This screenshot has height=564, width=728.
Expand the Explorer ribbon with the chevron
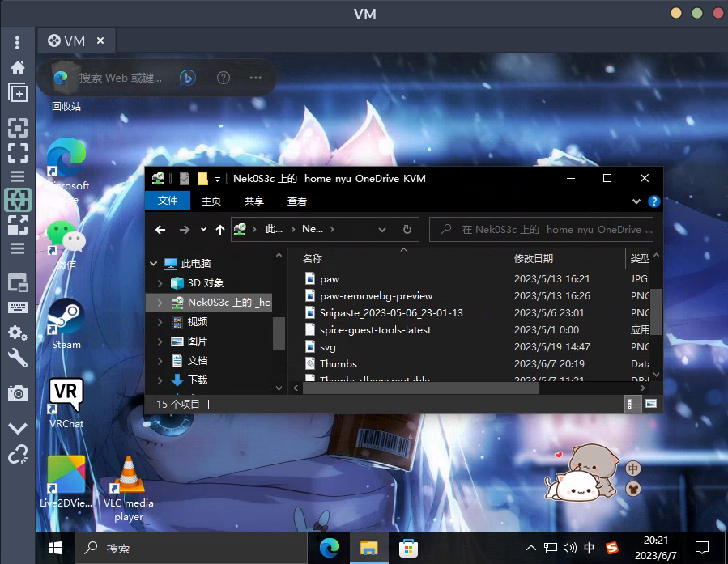click(x=636, y=201)
